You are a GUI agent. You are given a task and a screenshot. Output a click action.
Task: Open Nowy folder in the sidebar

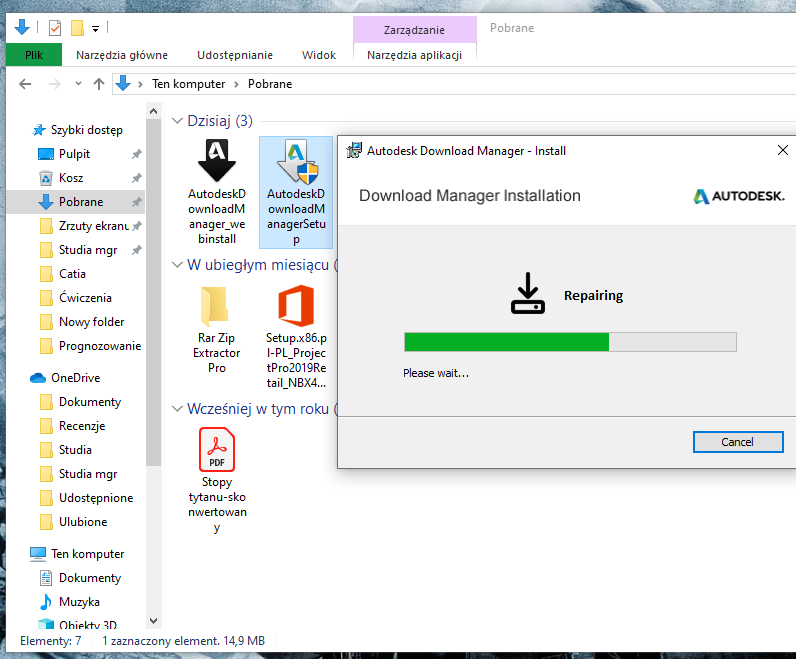pos(91,322)
